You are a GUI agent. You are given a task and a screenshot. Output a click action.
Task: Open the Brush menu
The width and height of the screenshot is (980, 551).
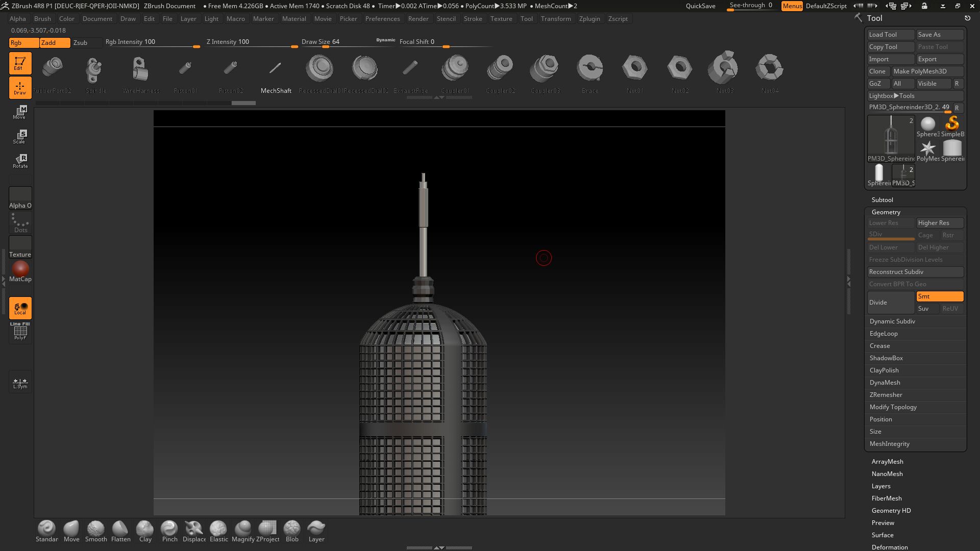42,19
